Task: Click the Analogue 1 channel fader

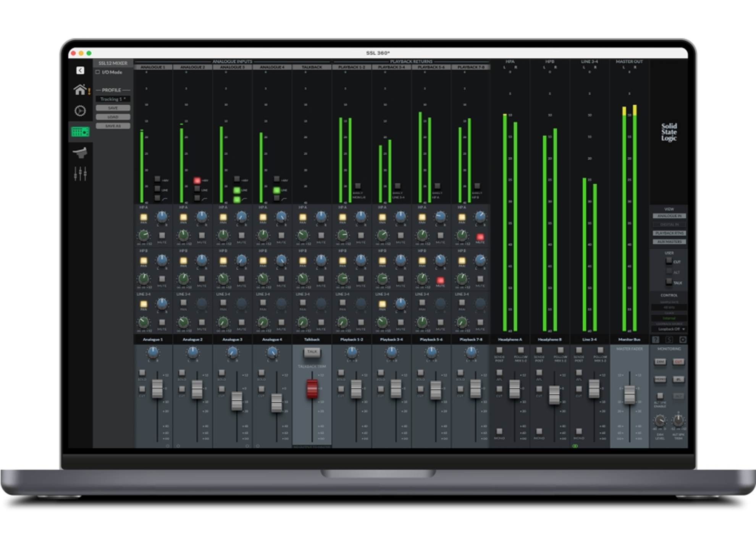Action: [157, 389]
